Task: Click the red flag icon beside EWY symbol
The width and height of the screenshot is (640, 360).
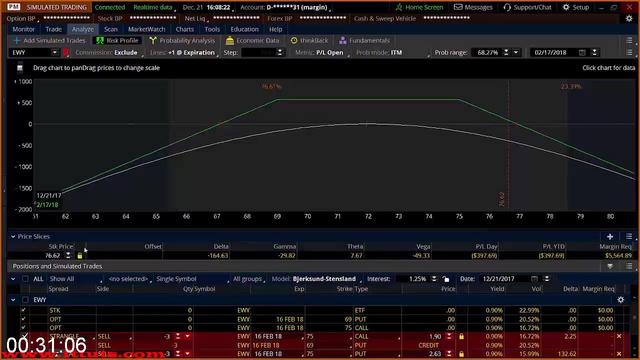Action: 67,53
